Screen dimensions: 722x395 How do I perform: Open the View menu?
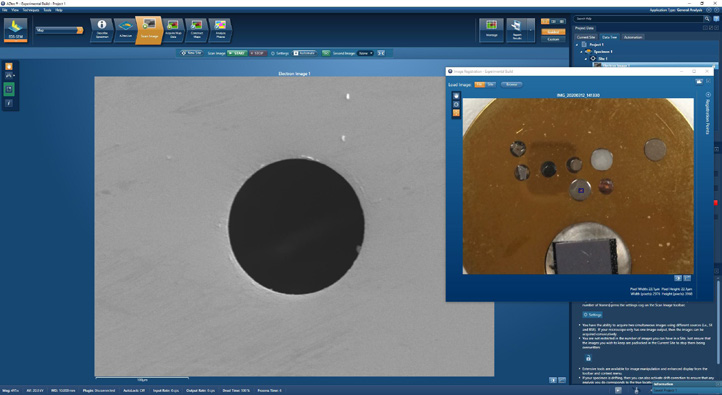(15, 10)
